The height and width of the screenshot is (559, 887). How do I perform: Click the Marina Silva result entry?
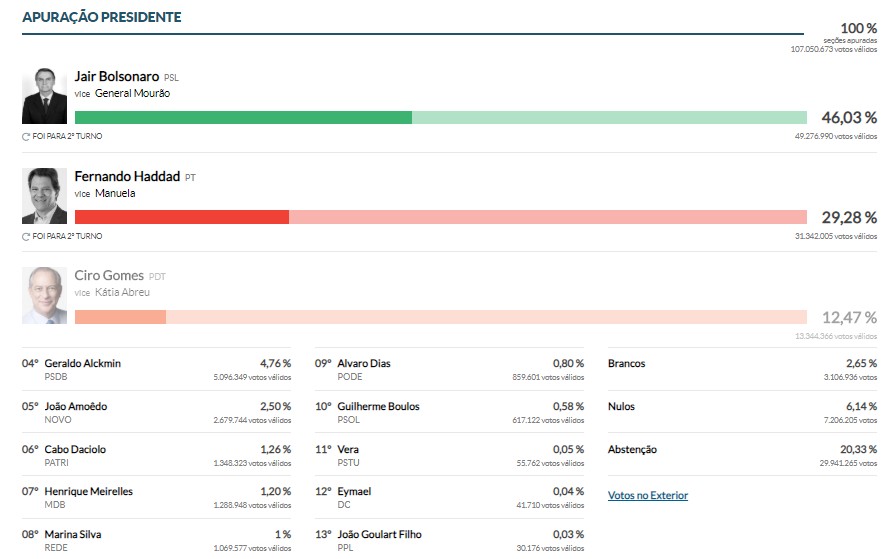click(73, 534)
